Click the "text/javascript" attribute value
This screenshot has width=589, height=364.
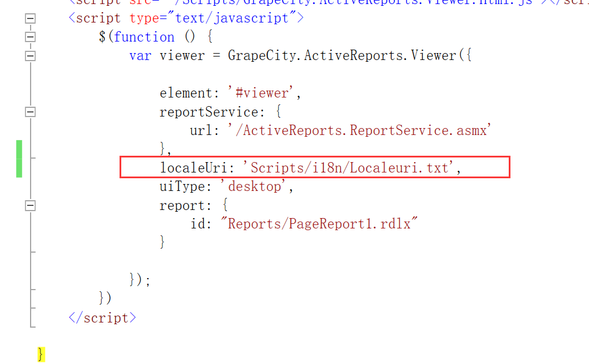232,18
